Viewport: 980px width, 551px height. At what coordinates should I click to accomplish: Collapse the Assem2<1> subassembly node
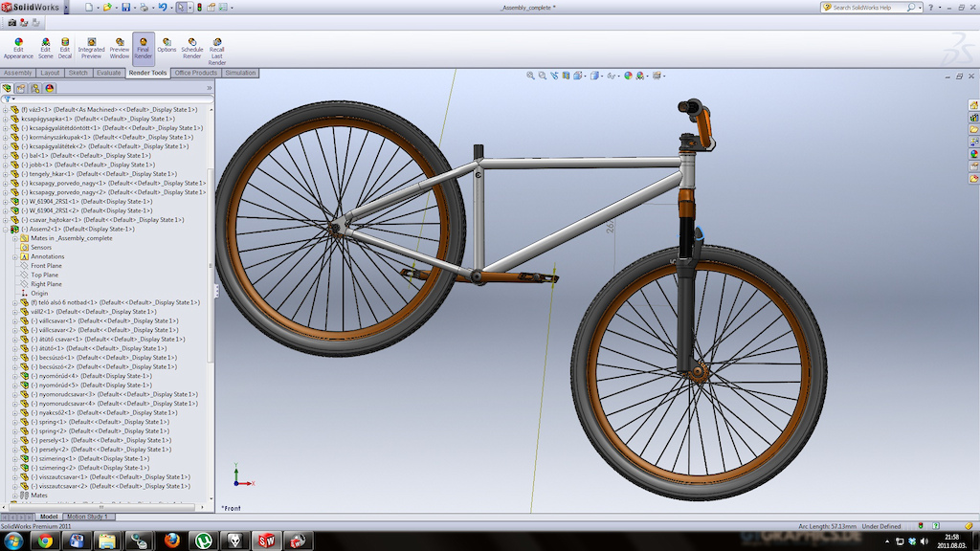click(x=6, y=230)
